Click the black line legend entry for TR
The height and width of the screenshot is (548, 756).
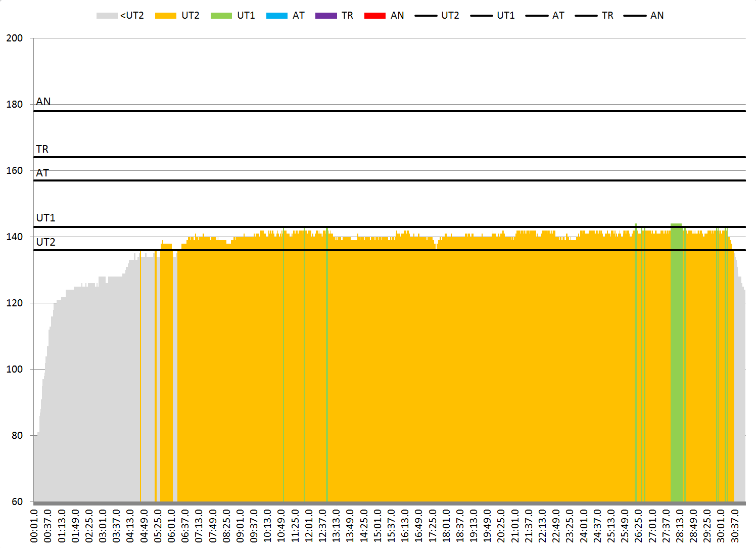pos(586,16)
